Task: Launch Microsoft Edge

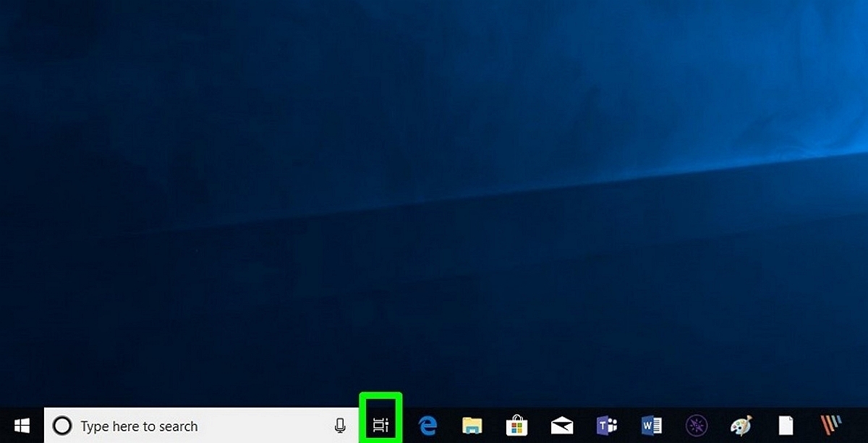Action: (x=427, y=426)
